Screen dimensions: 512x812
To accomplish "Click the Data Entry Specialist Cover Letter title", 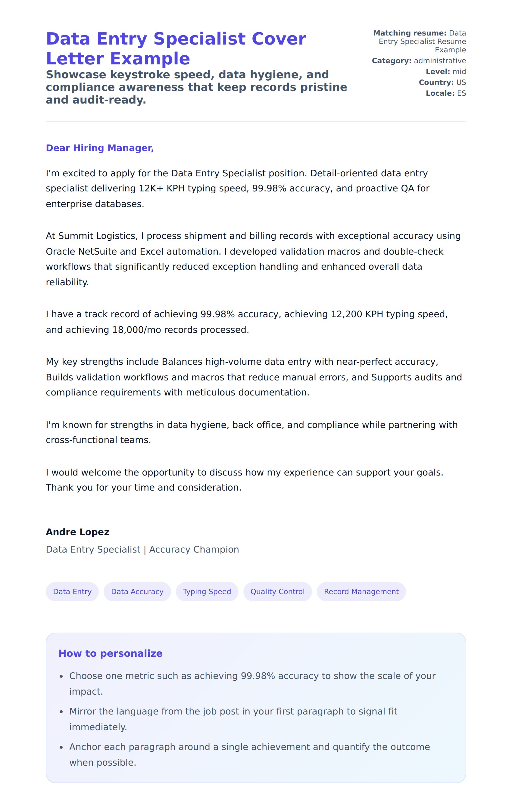I will (176, 48).
